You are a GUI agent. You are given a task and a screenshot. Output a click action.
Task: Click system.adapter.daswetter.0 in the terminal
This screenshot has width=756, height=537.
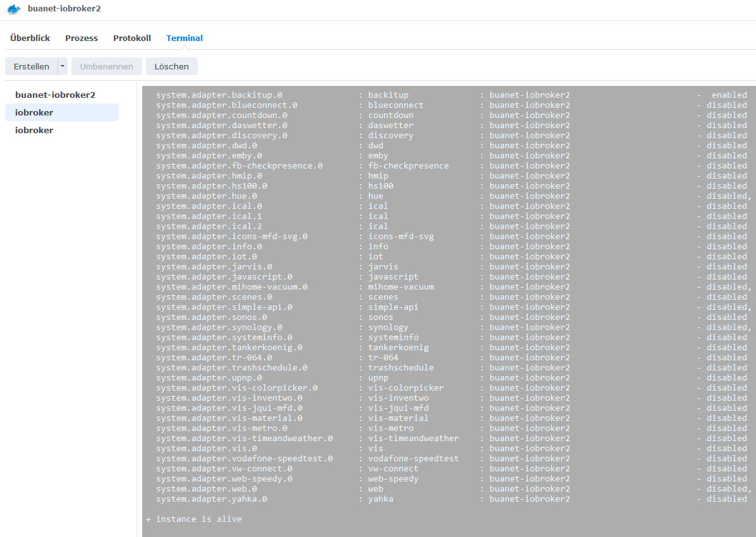pyautogui.click(x=222, y=125)
